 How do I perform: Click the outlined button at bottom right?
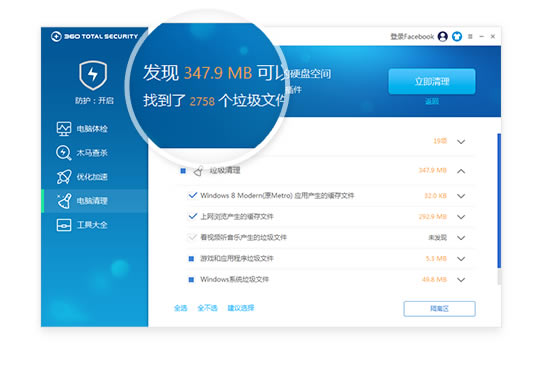click(439, 309)
